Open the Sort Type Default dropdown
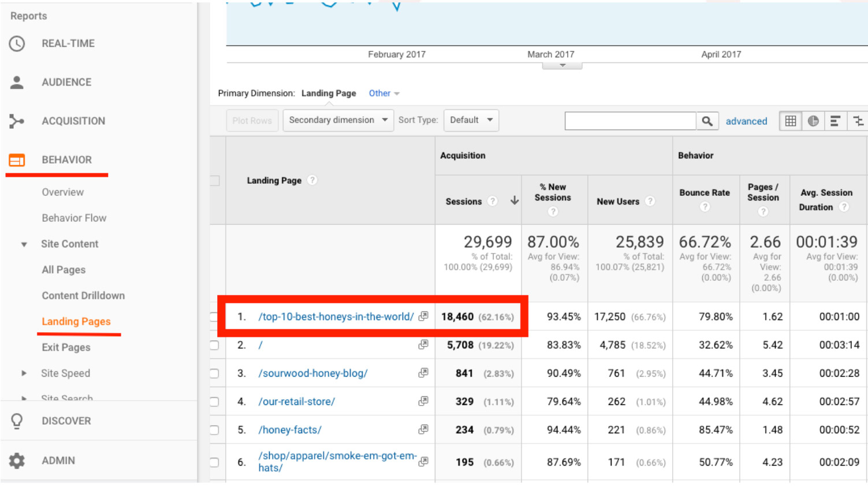This screenshot has width=868, height=487. click(x=471, y=120)
